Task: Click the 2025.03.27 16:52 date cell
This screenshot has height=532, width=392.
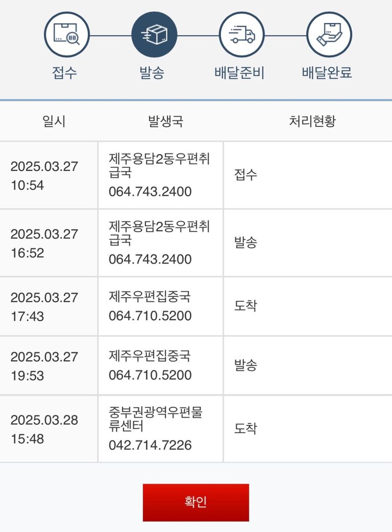Action: click(x=44, y=243)
